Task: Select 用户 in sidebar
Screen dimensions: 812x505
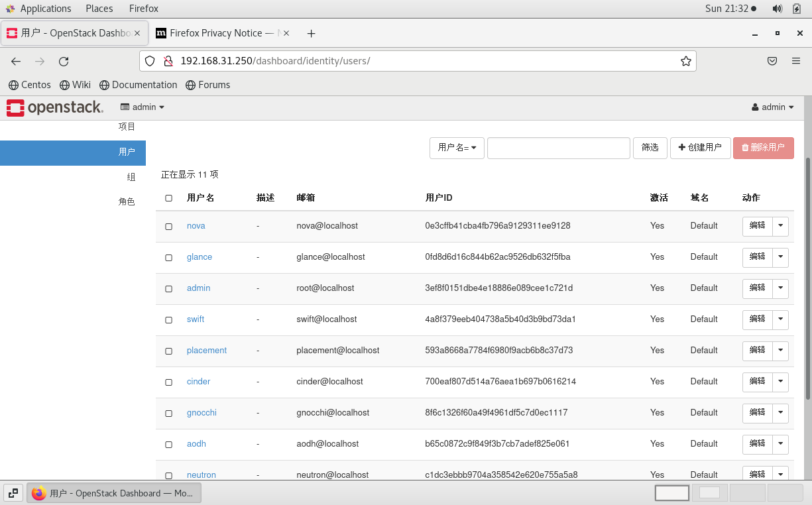Action: 73,152
